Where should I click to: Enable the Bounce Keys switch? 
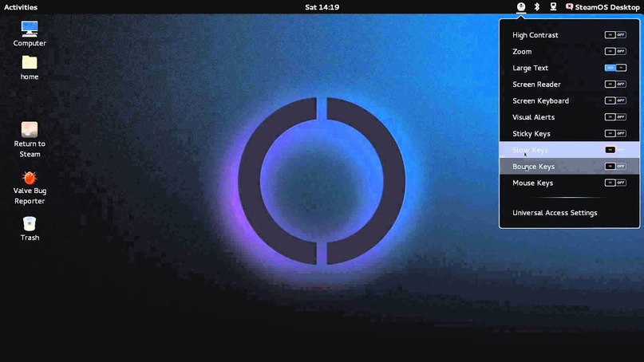[x=615, y=166]
